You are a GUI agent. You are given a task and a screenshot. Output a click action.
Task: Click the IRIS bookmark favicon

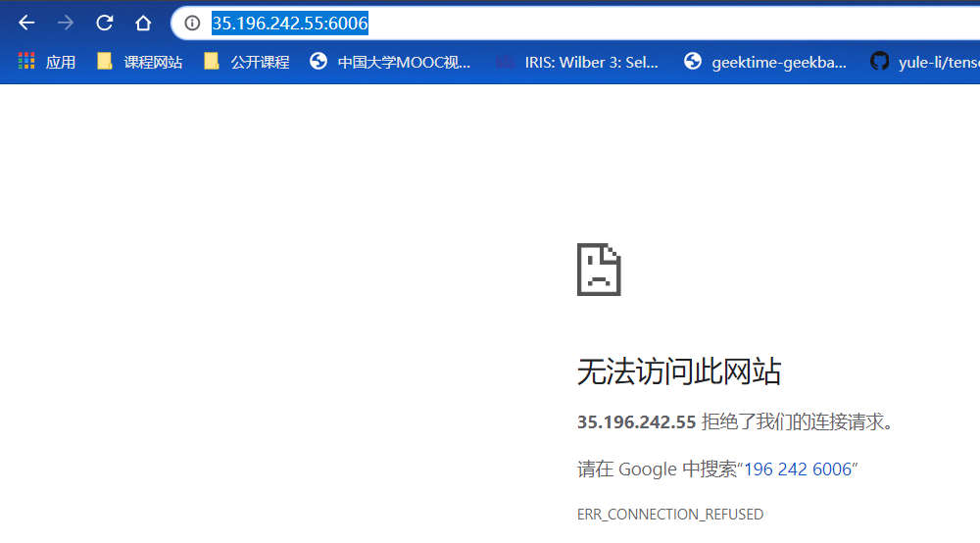point(506,62)
